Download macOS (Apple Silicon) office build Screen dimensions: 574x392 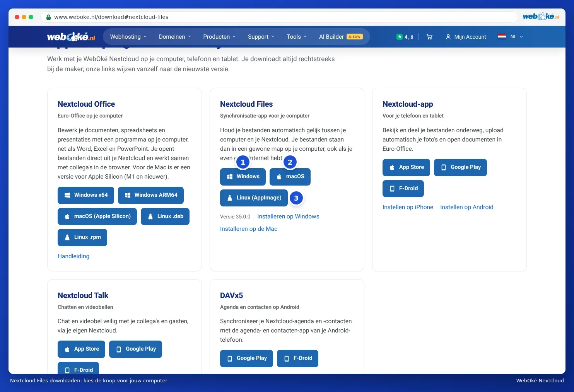tap(97, 216)
